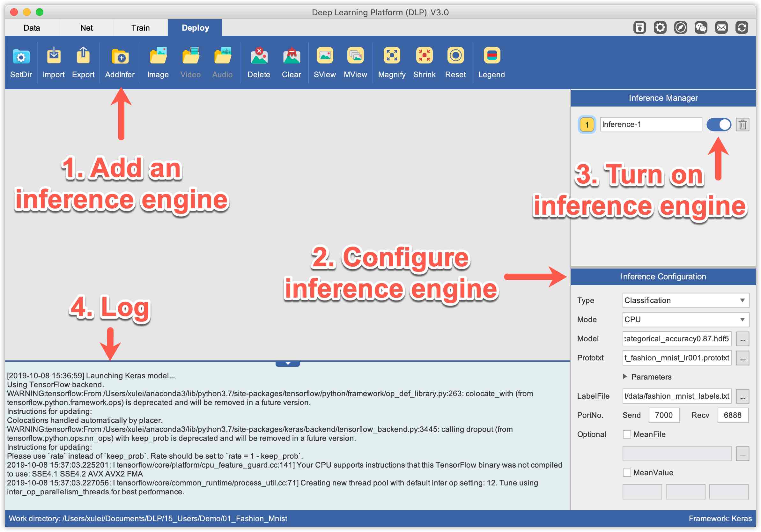Image resolution: width=761 pixels, height=532 pixels.
Task: Switch to the Train tab
Action: pyautogui.click(x=140, y=28)
